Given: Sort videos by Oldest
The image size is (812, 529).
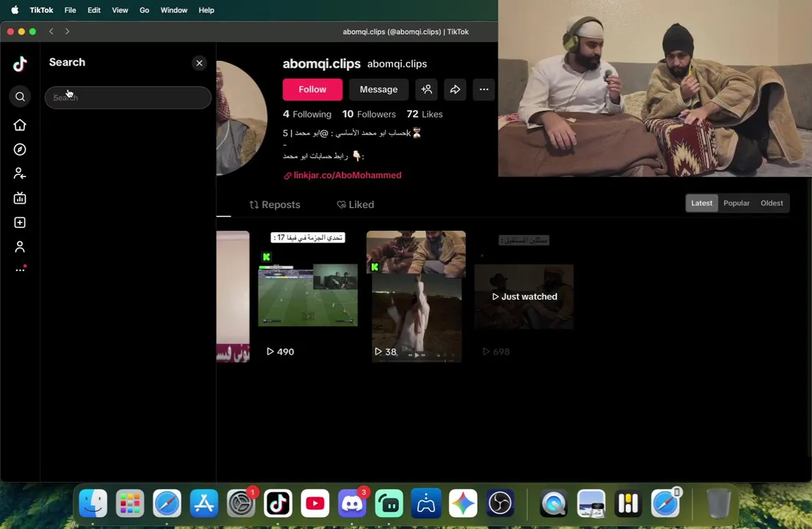Looking at the screenshot, I should 772,203.
